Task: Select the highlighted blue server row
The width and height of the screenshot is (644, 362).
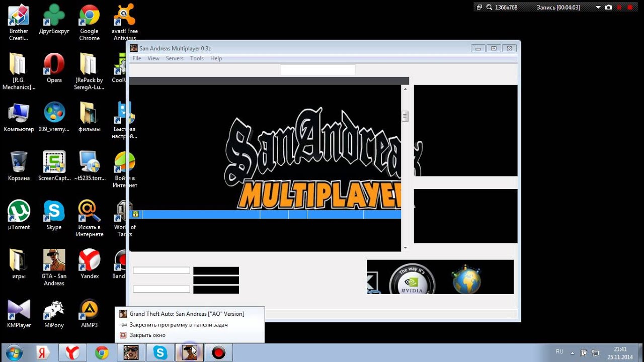Action: 265,214
